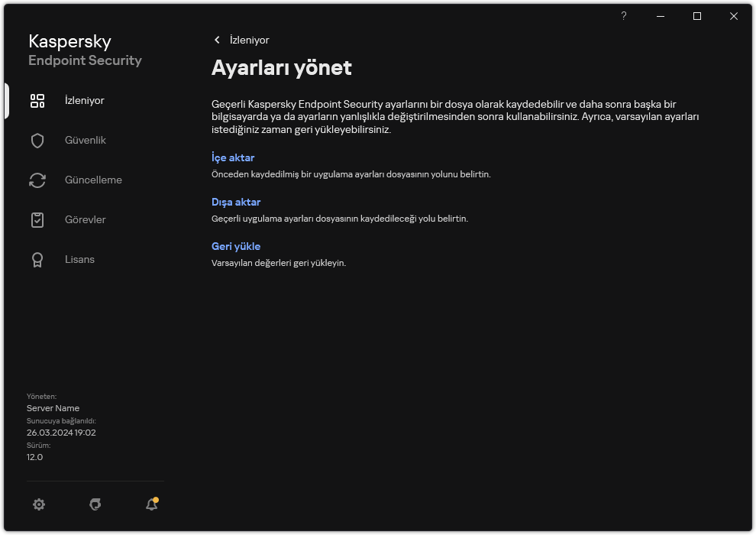Viewport: 756px width, 535px height.
Task: Open help using the question mark icon
Action: [x=623, y=16]
